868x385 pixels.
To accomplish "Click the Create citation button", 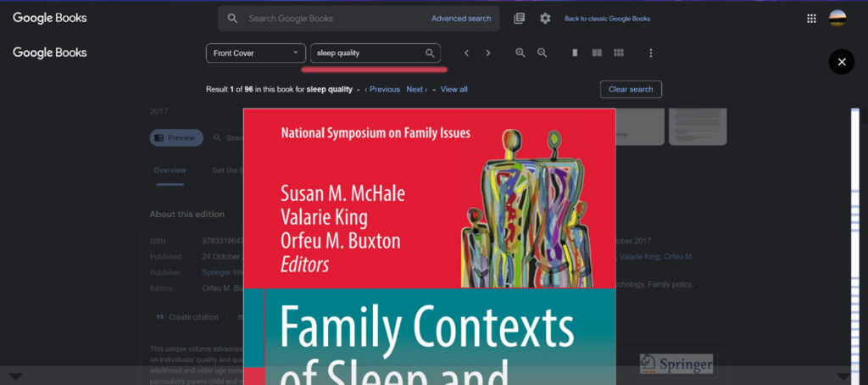I will click(188, 317).
